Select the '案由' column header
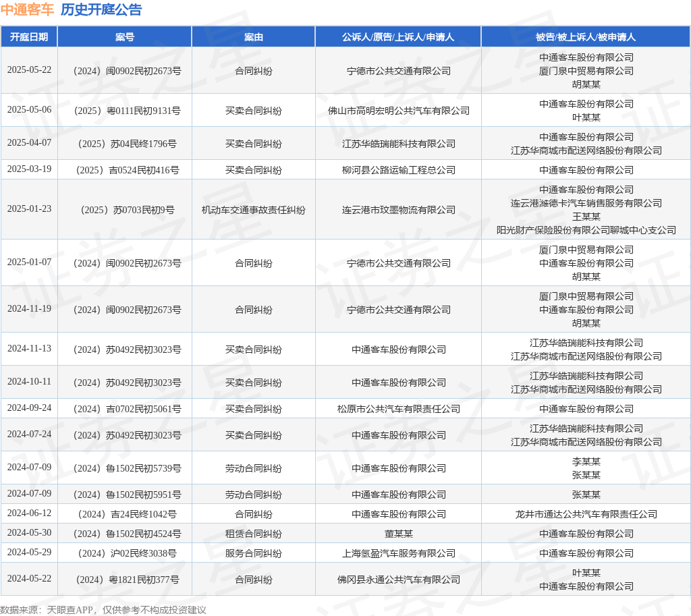The height and width of the screenshot is (616, 691). pos(254,37)
